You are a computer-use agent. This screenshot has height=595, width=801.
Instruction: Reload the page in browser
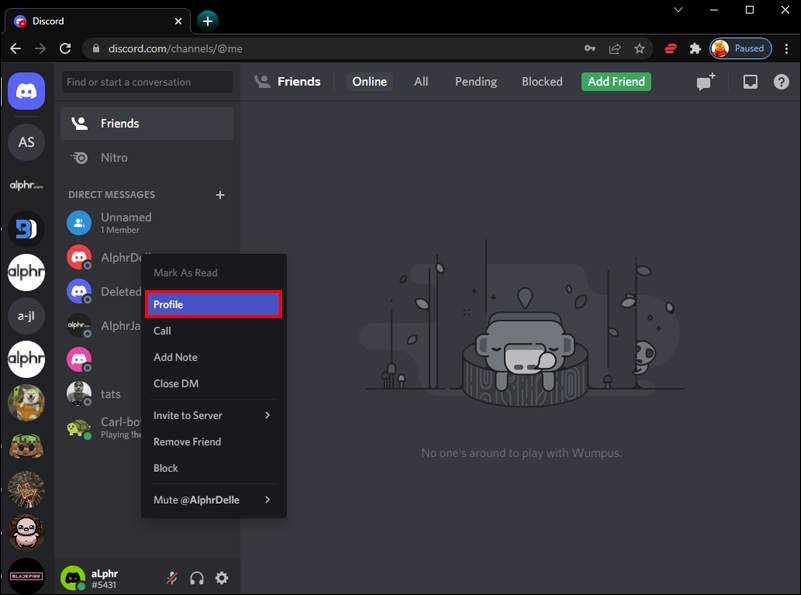coord(65,49)
